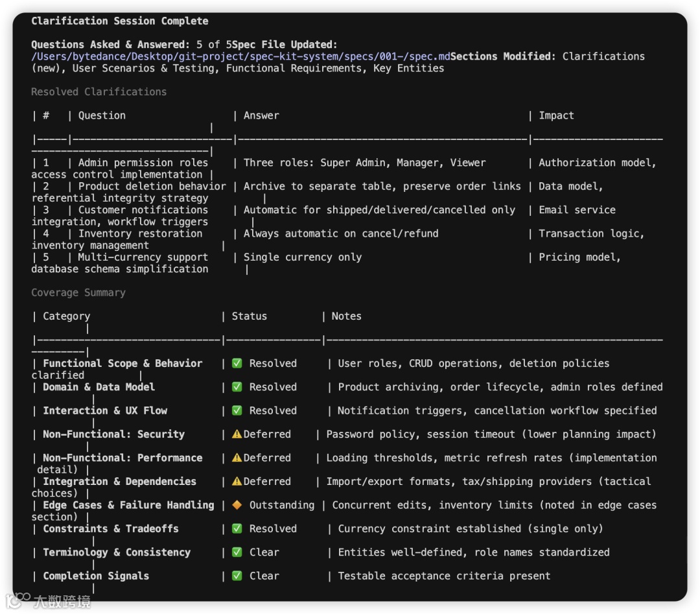This screenshot has height=614, width=700.
Task: Click the Coverage Summary heading
Action: tap(78, 293)
